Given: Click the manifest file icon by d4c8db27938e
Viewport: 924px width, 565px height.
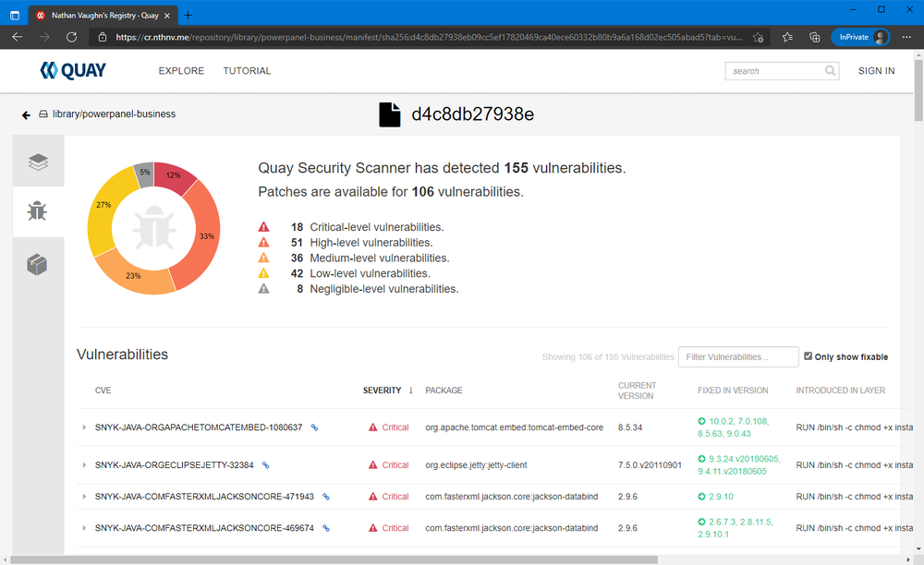Looking at the screenshot, I should coord(390,114).
